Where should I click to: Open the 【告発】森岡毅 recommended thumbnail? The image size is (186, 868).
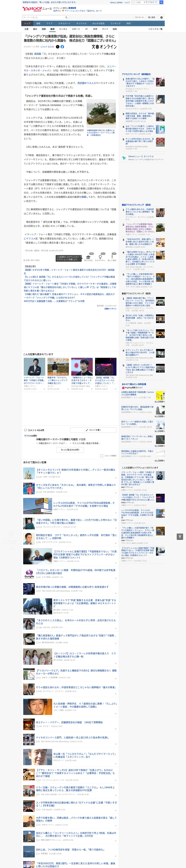pos(106,367)
